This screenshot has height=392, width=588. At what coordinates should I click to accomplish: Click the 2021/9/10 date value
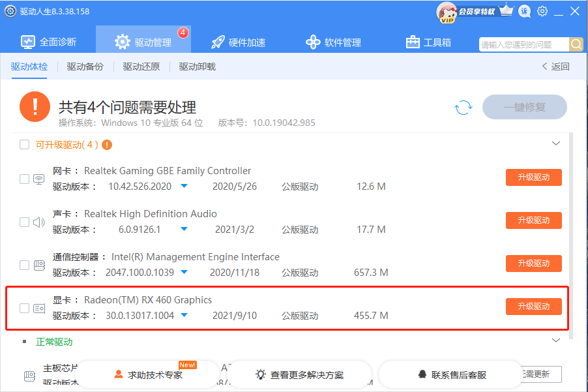tap(235, 316)
